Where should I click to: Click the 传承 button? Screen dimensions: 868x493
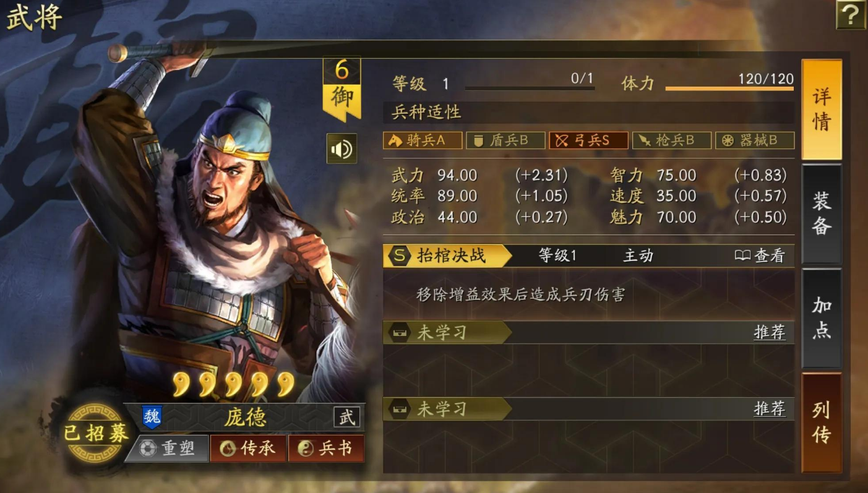249,448
